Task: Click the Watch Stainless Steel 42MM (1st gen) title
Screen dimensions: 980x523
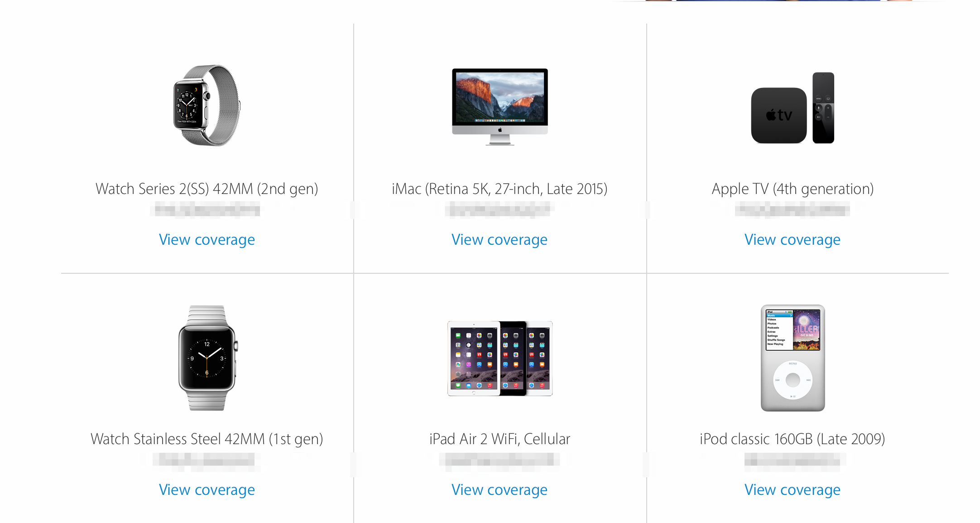Action: click(x=207, y=439)
